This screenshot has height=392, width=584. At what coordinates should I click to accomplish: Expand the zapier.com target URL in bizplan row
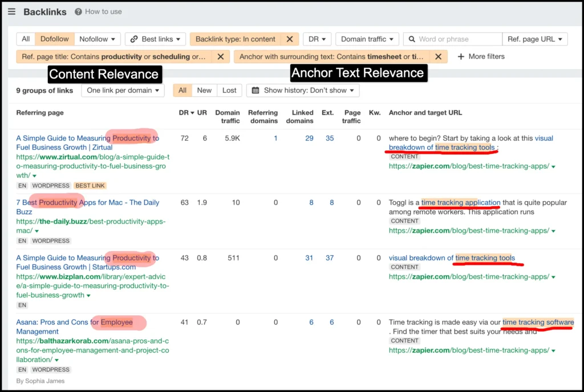(x=553, y=277)
